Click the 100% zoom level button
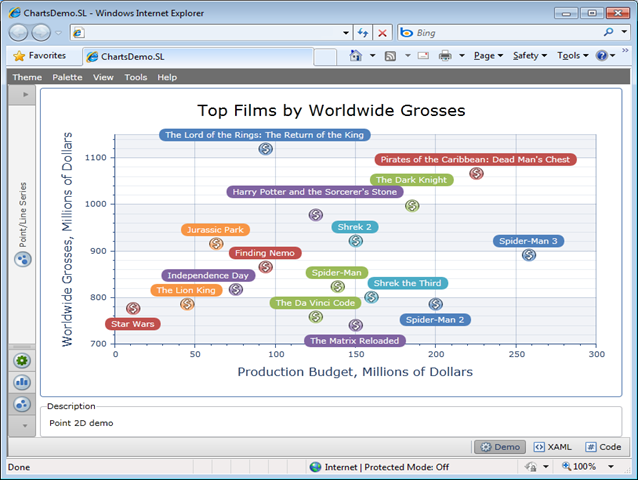Screen dimensions: 638x480 pos(579,467)
